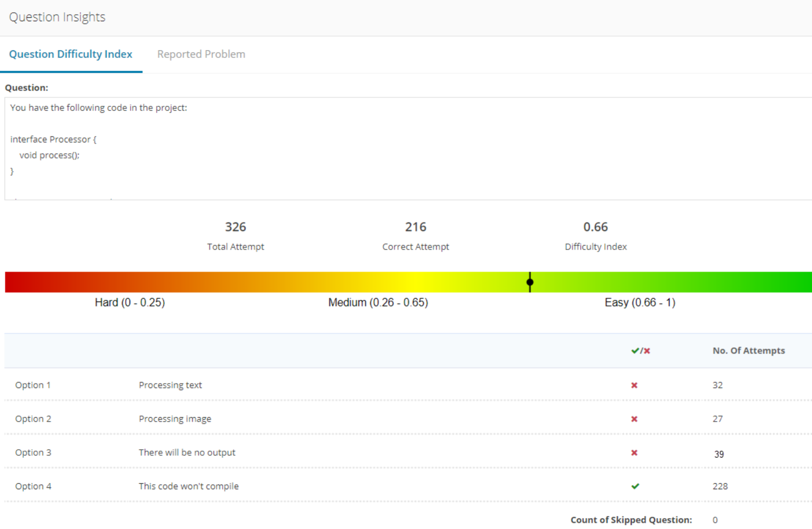Click red cross icon for Option 1
812x529 pixels.
pos(634,385)
